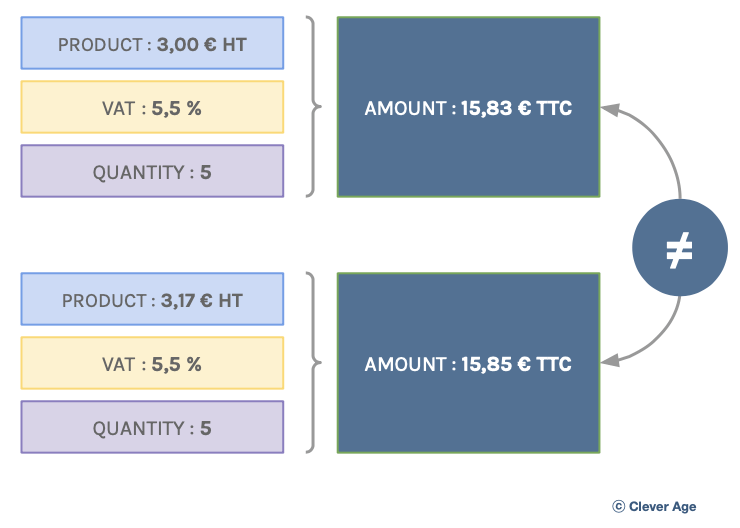Click the 15,85 € TTC value text
Screen dimensions: 740x528
pyautogui.click(x=516, y=364)
